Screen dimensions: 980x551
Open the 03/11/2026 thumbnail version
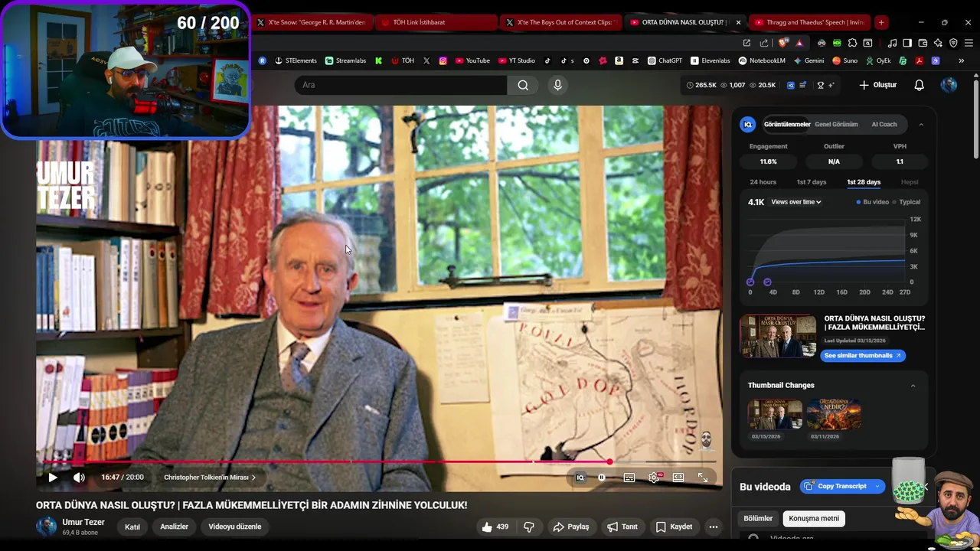tap(834, 414)
